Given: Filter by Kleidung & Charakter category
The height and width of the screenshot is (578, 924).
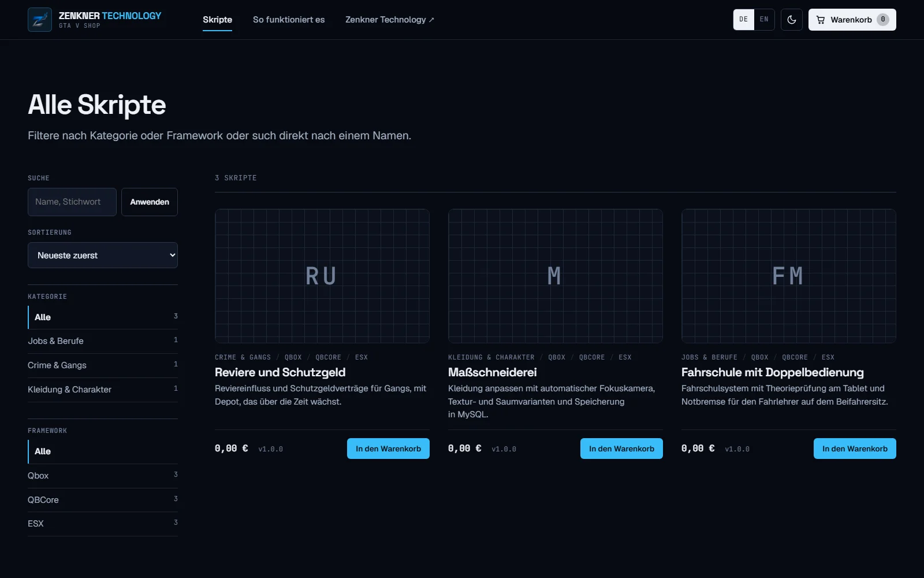Looking at the screenshot, I should coord(103,390).
